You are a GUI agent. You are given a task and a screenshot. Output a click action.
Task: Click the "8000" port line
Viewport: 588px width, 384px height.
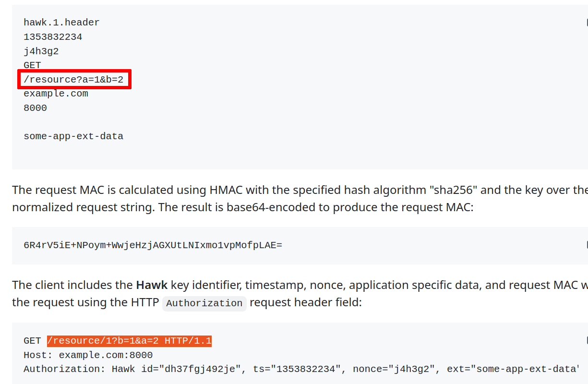(x=35, y=108)
